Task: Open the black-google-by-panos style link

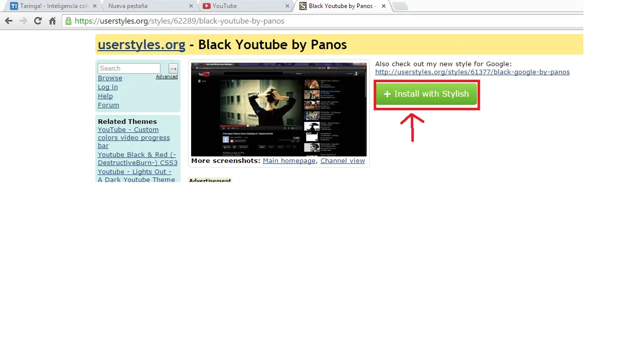Action: (x=473, y=72)
